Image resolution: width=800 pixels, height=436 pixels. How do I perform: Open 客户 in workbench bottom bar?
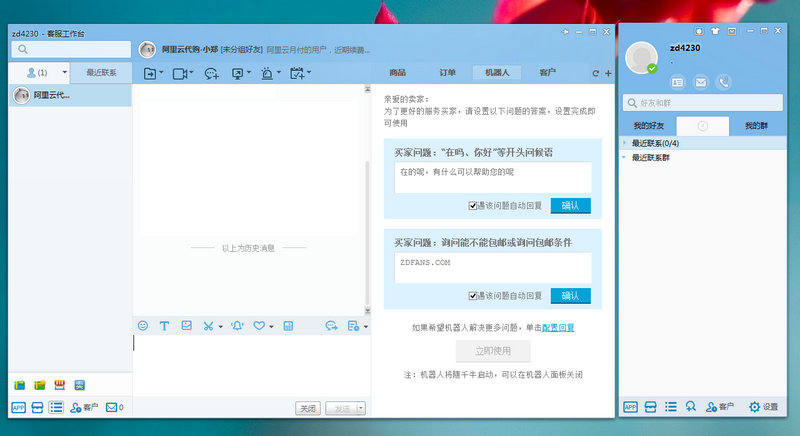click(84, 407)
